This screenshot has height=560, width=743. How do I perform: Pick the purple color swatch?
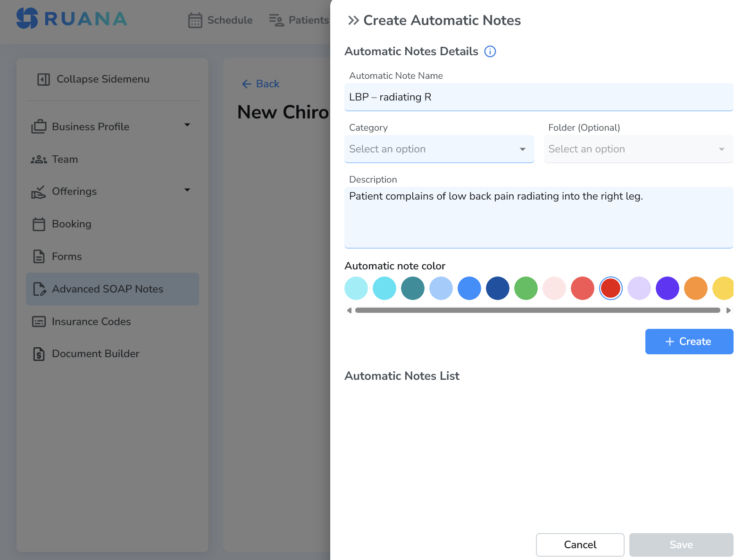tap(668, 288)
